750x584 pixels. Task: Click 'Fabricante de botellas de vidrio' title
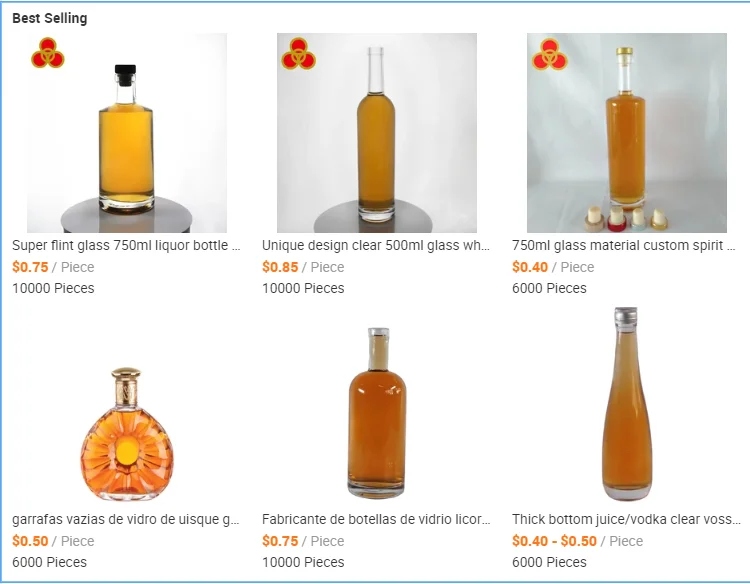(x=376, y=519)
